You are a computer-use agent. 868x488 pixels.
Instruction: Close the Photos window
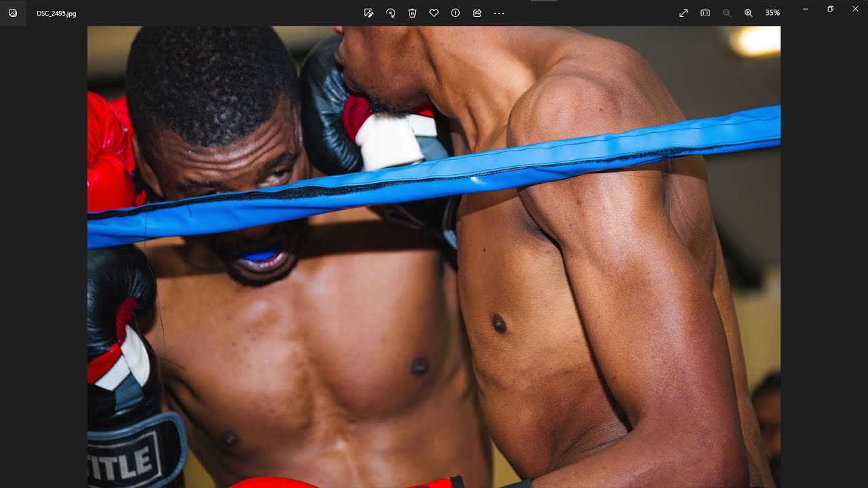(x=855, y=9)
